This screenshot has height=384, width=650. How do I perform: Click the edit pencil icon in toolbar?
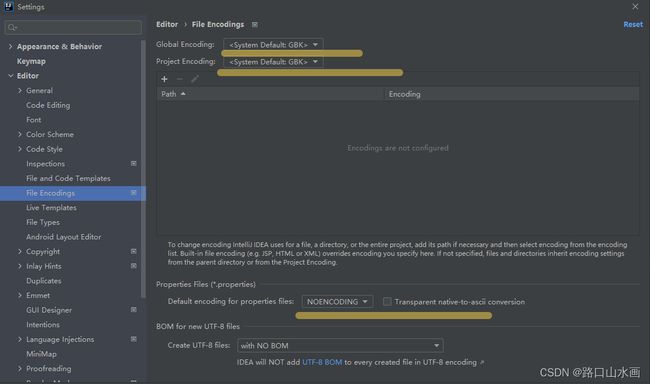(x=195, y=79)
